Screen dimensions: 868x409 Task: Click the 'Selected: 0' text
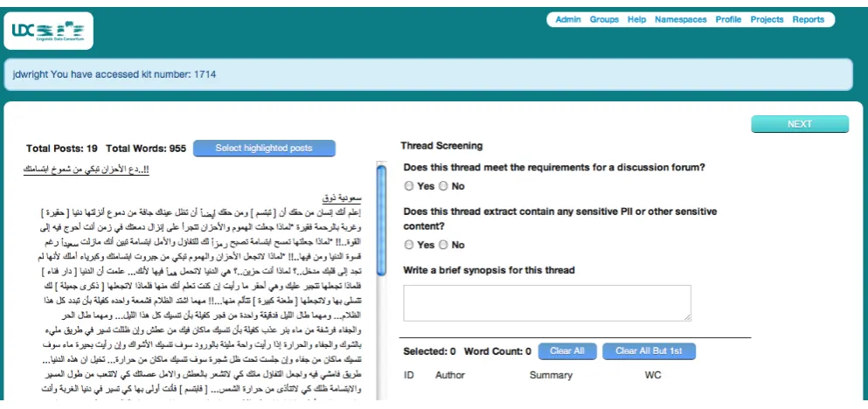(429, 351)
